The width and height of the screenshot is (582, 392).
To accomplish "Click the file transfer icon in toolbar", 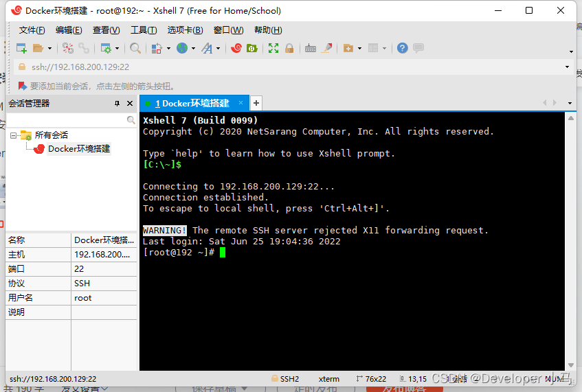I will click(157, 48).
